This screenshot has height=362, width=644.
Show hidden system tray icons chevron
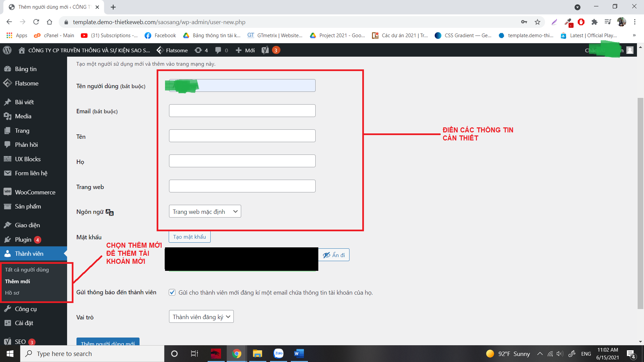click(x=540, y=354)
